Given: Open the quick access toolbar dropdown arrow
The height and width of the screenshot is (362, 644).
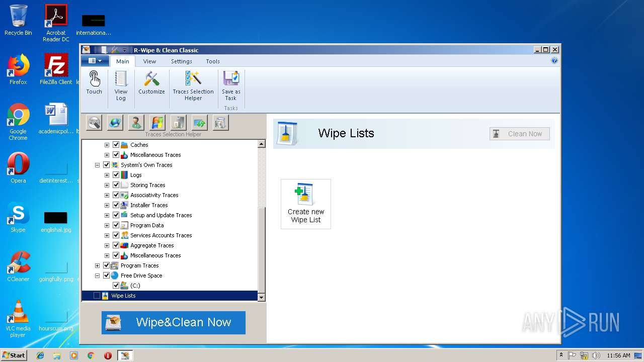Looking at the screenshot, I should click(x=124, y=50).
